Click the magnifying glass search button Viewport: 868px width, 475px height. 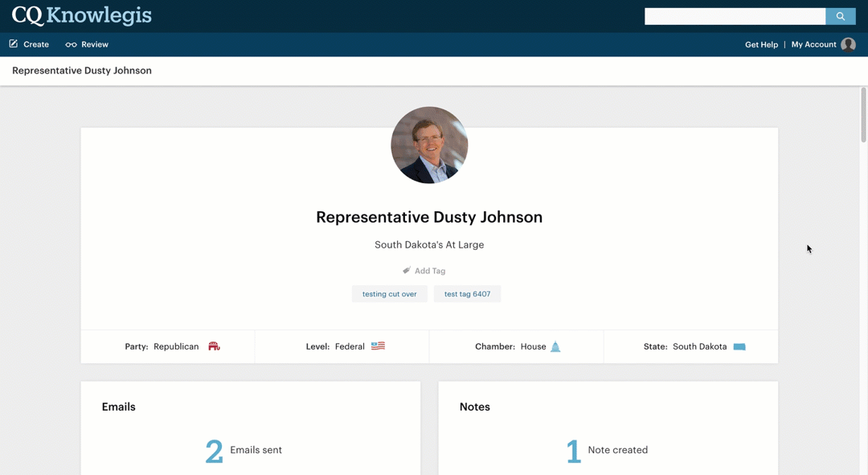point(840,16)
